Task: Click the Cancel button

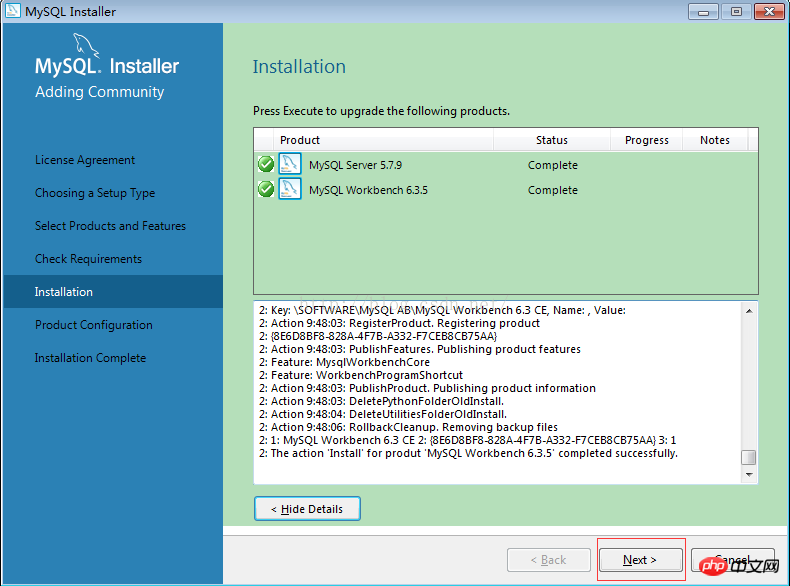Action: point(733,560)
